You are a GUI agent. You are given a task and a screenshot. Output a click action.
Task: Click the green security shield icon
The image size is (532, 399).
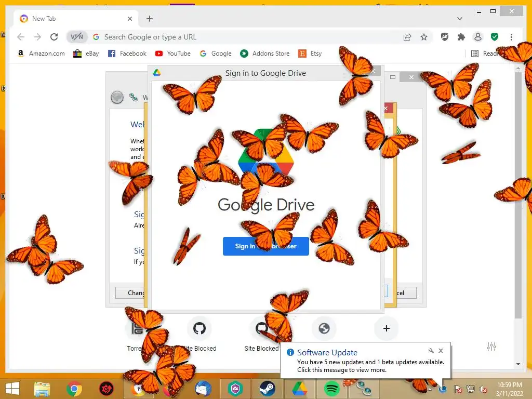[x=495, y=37]
